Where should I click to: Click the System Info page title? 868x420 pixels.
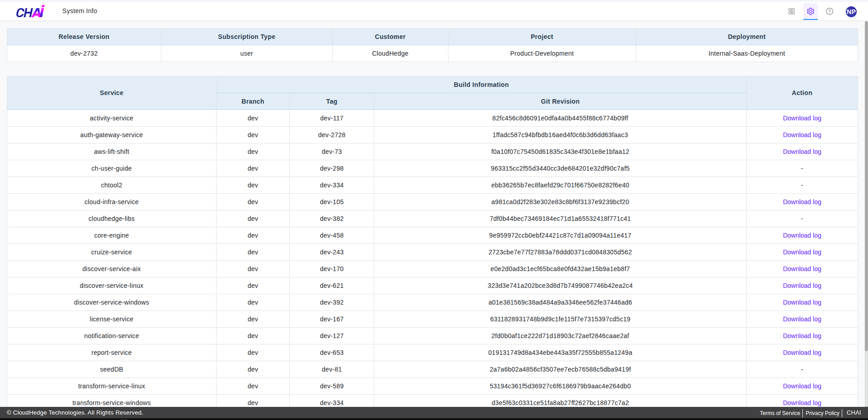click(x=80, y=11)
